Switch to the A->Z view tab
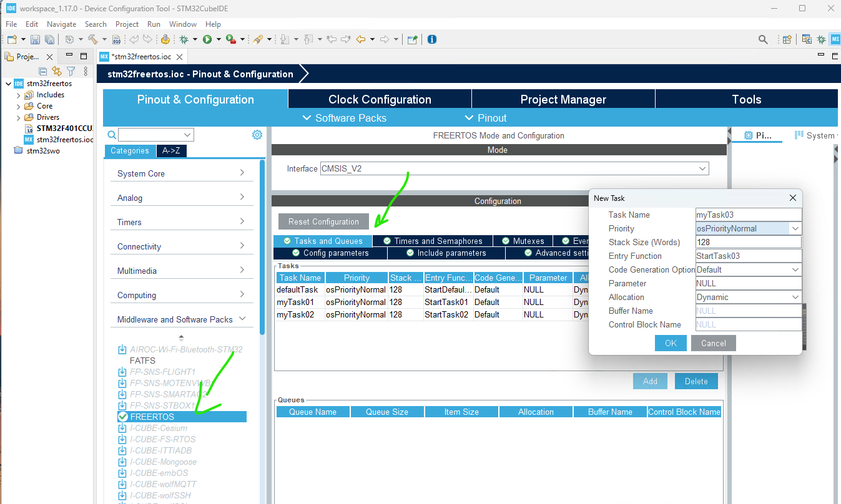Viewport: 841px width, 504px height. click(x=171, y=150)
